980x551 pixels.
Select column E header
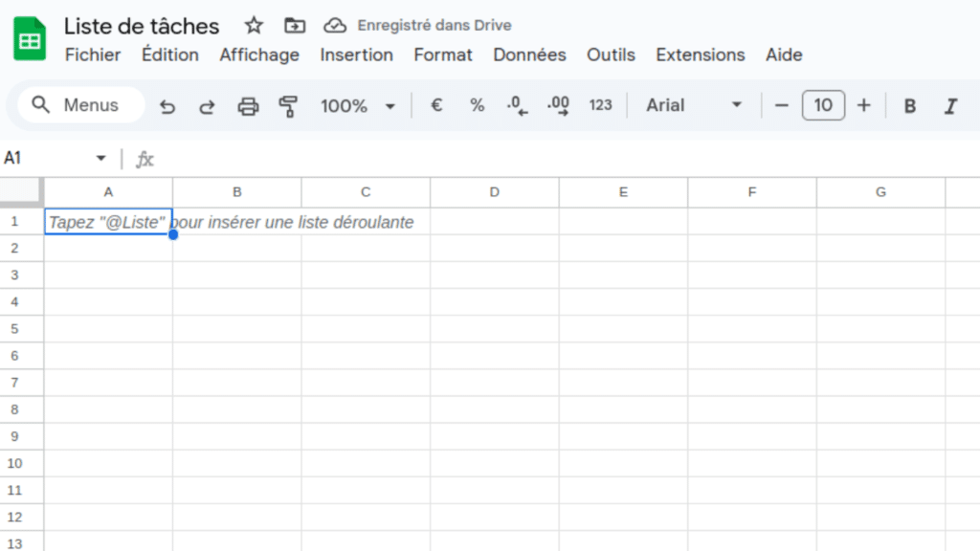623,192
